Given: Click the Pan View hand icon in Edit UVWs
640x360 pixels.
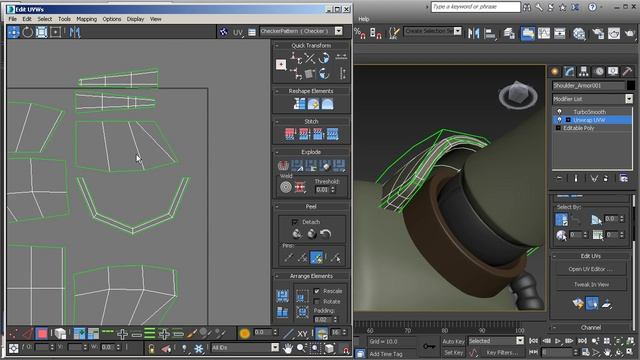Looking at the screenshot, I should click(x=288, y=348).
